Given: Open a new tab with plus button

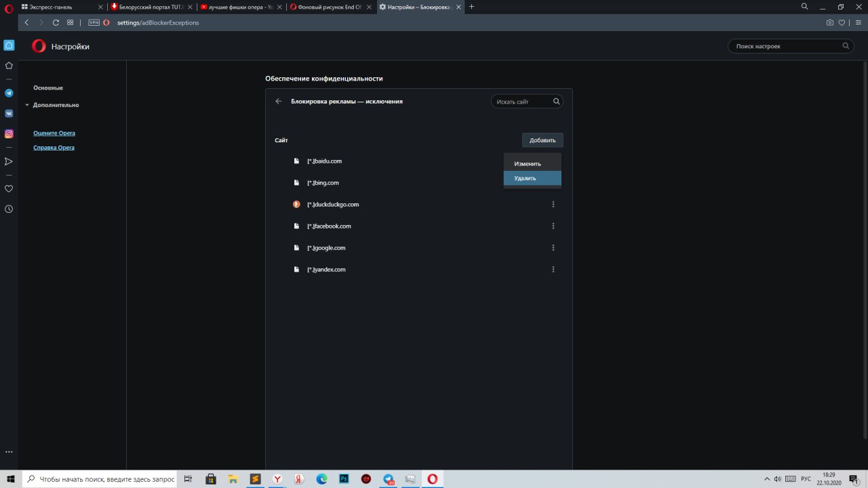Looking at the screenshot, I should coord(472,7).
